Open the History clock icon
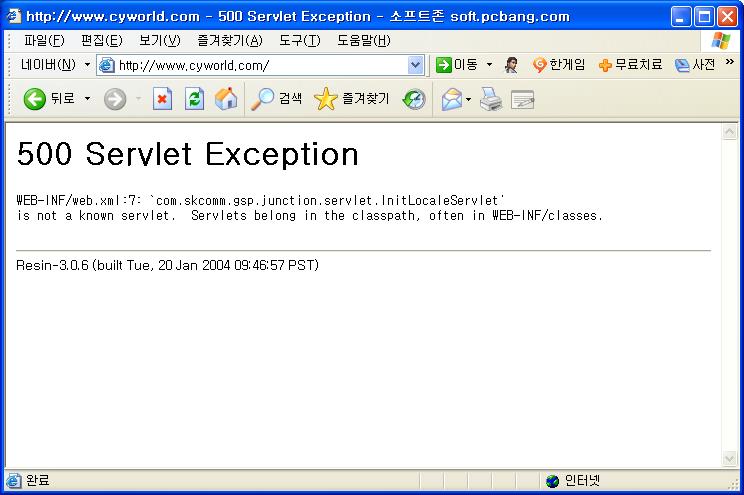 pos(413,98)
